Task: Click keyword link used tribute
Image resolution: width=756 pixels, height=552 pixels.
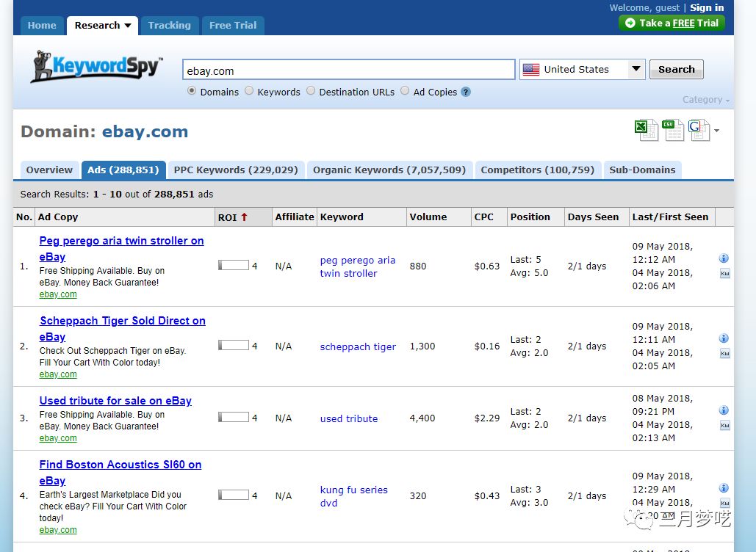Action: [348, 418]
